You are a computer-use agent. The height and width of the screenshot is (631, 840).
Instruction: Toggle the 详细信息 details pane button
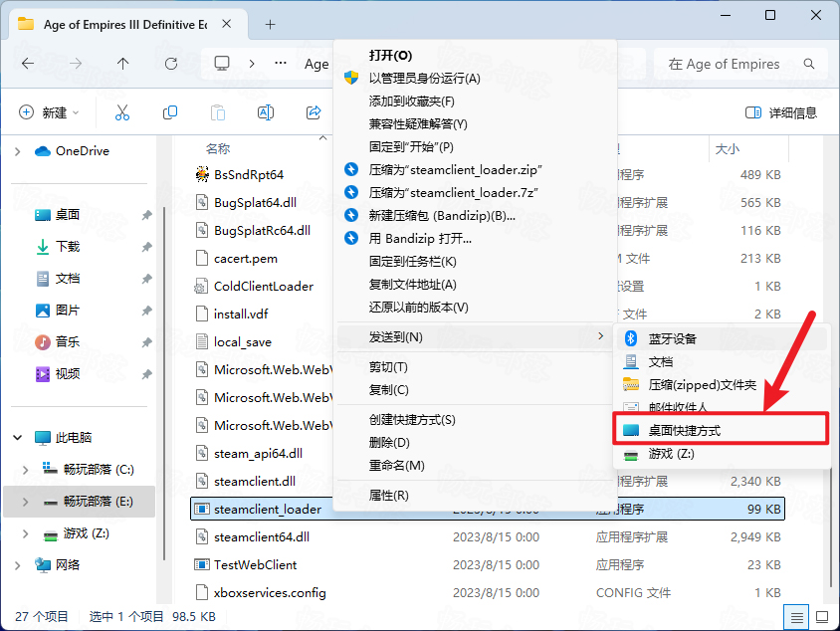point(781,112)
